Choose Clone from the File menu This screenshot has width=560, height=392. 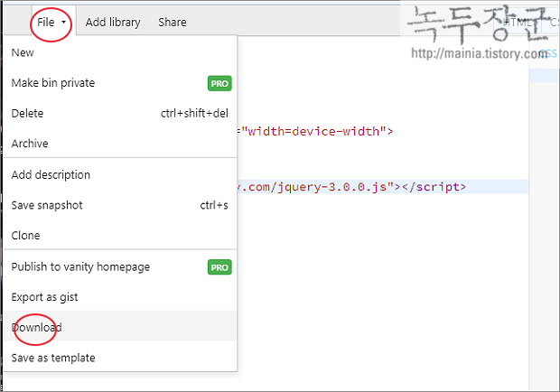[120, 236]
